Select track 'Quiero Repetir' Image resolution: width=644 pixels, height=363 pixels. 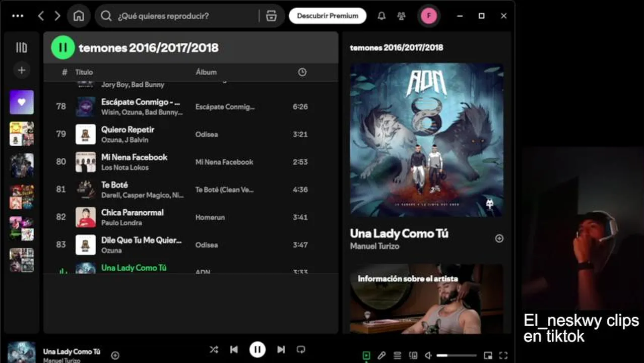point(127,130)
